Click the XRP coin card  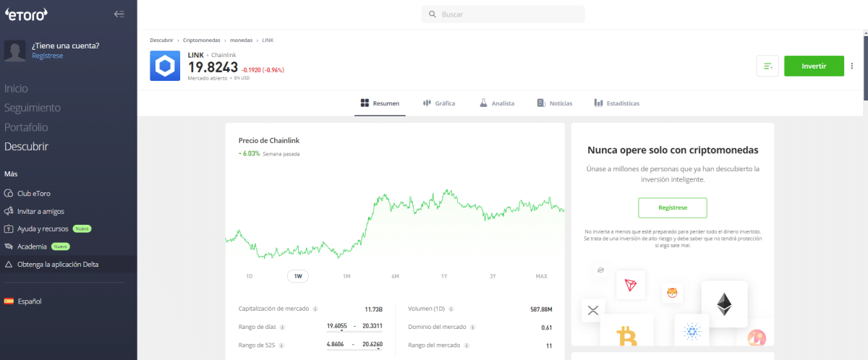point(593,311)
